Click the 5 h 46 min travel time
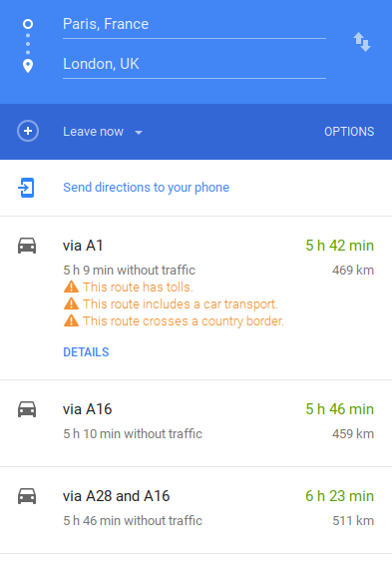 [340, 409]
